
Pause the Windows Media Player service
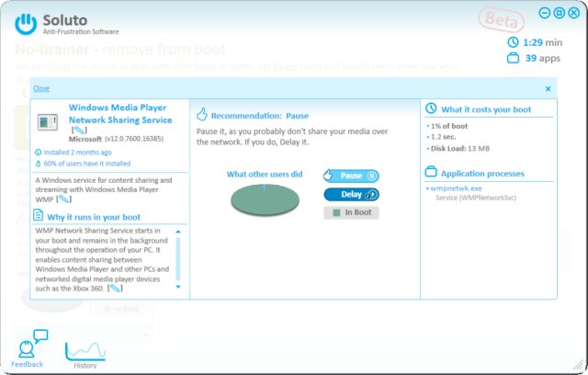point(351,176)
